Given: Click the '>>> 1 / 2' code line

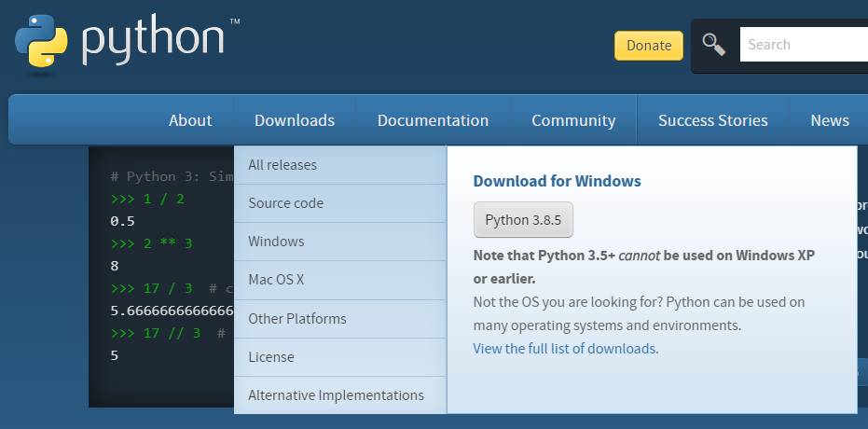Looking at the screenshot, I should pyautogui.click(x=147, y=199).
